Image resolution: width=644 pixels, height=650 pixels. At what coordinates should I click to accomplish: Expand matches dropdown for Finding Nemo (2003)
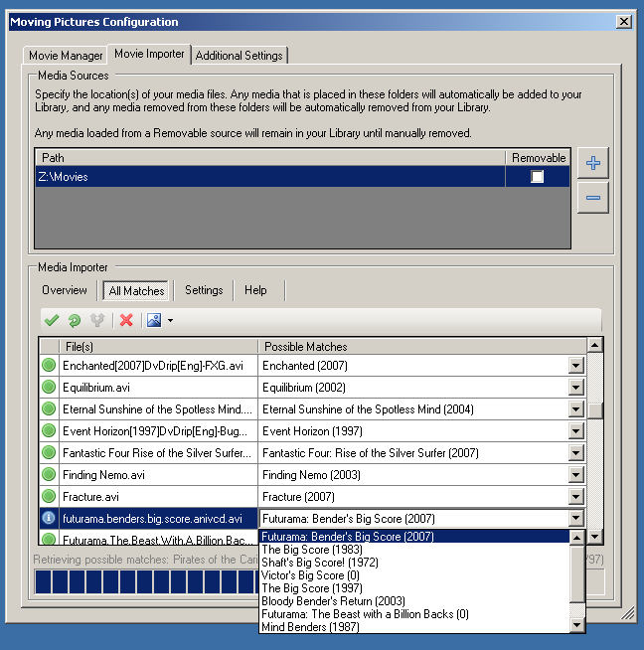point(575,475)
